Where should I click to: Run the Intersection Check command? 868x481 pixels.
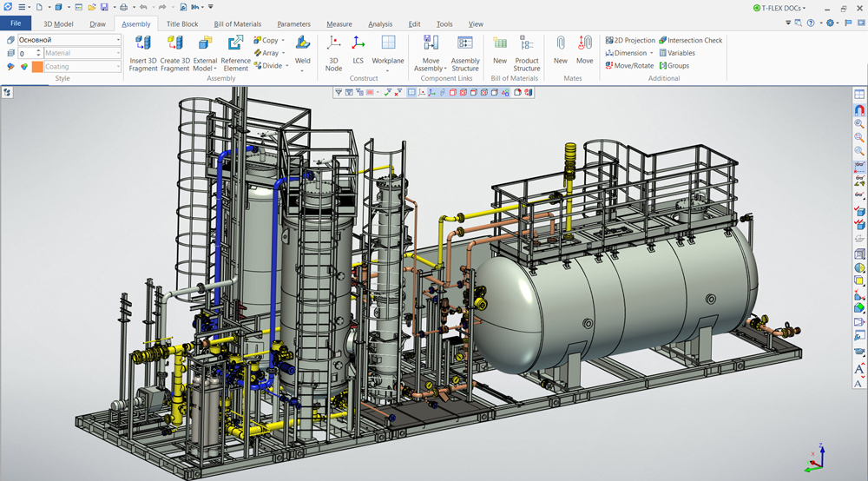[689, 40]
